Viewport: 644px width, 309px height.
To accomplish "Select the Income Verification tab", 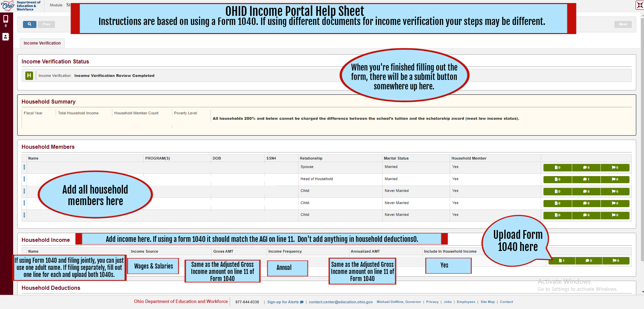I will click(42, 43).
